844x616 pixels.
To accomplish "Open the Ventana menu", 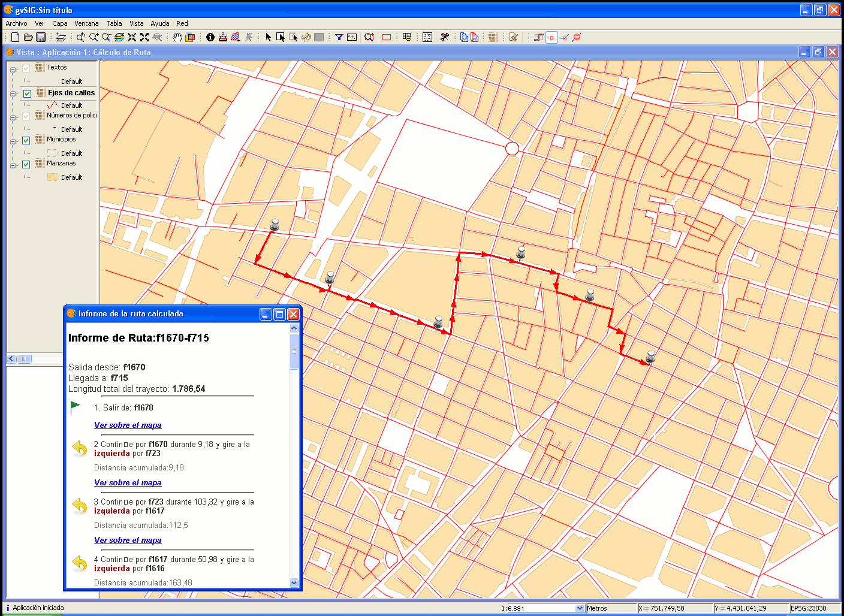I will (86, 23).
